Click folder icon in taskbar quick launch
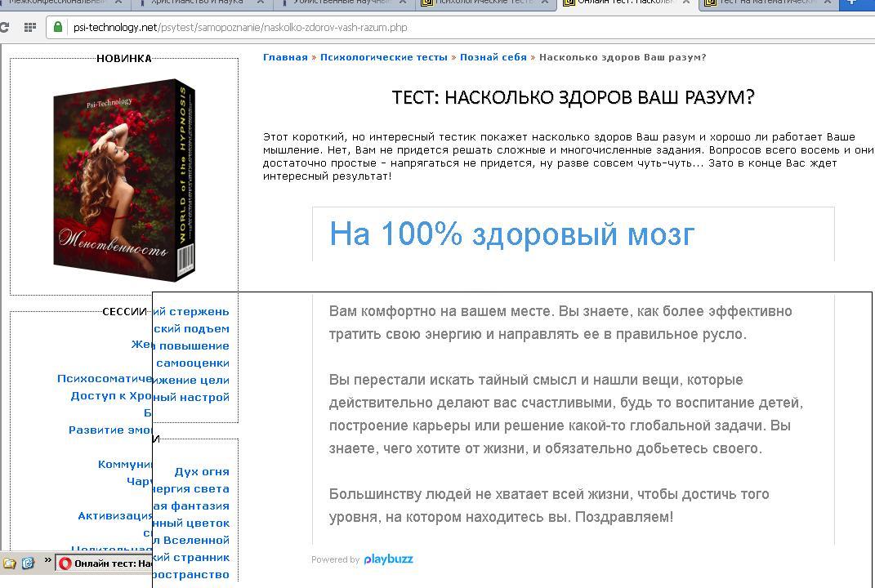Image resolution: width=875 pixels, height=588 pixels. point(10,563)
